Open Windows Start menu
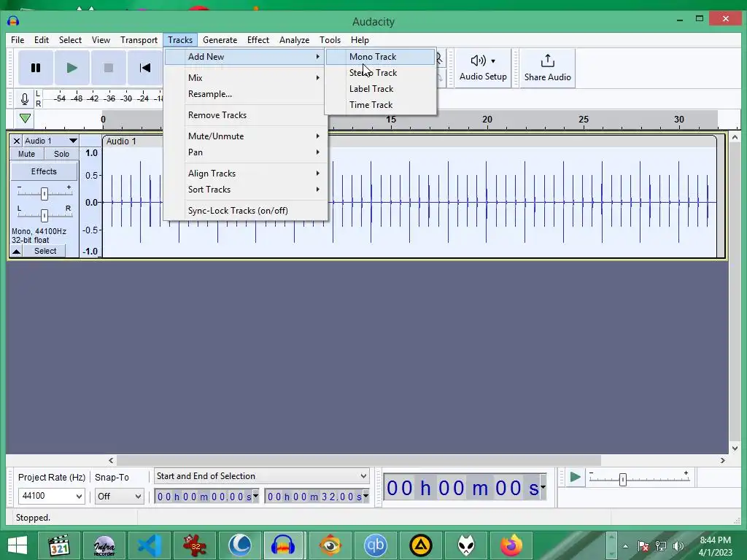Screen dimensions: 747x560 coord(18,545)
